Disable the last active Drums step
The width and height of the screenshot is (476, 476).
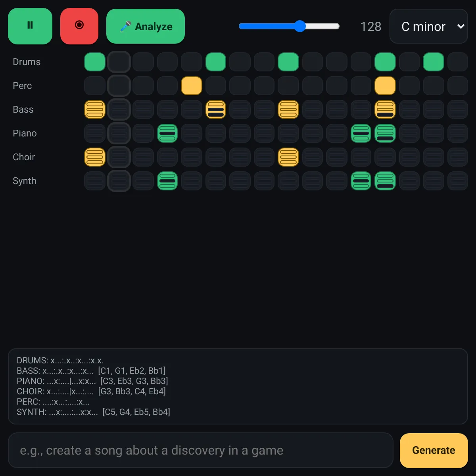[x=433, y=62]
